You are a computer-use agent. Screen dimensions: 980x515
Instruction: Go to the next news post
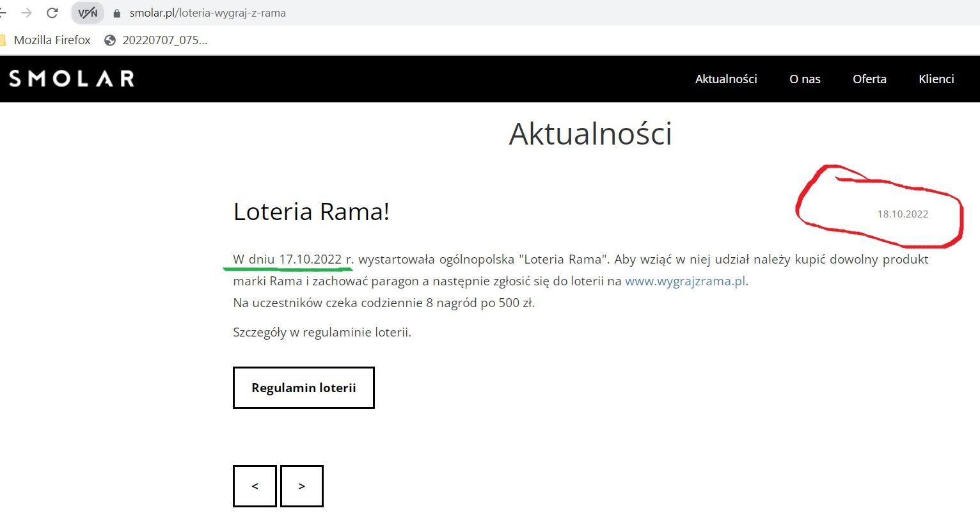(x=302, y=486)
